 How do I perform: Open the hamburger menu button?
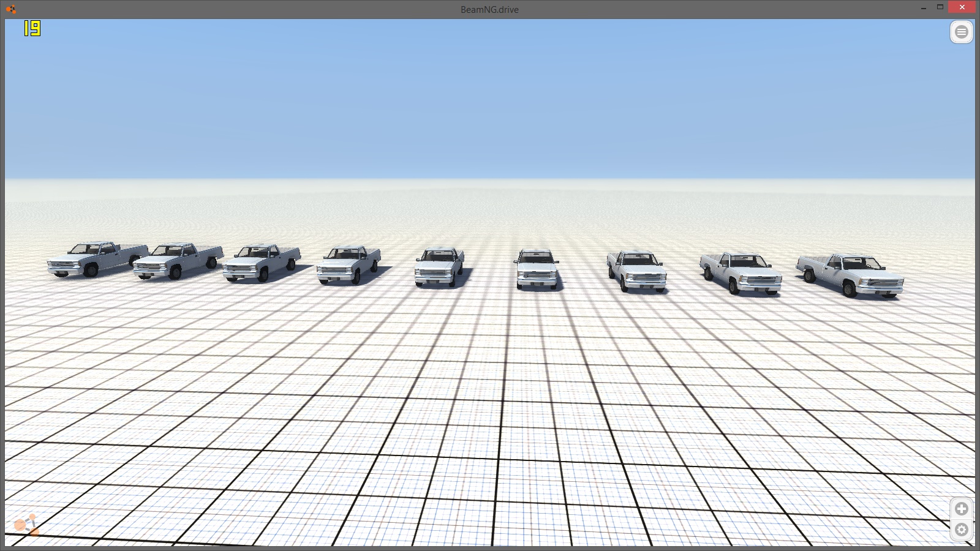pos(962,32)
